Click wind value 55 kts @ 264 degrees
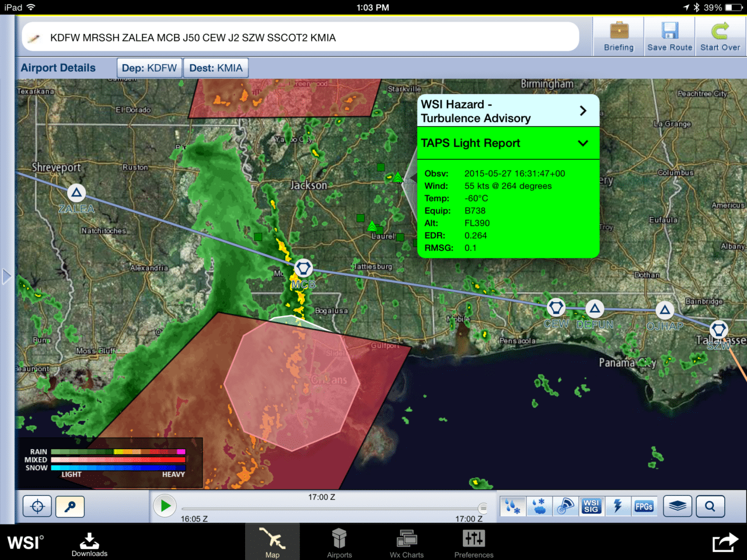Viewport: 747px width, 560px height. click(x=508, y=185)
